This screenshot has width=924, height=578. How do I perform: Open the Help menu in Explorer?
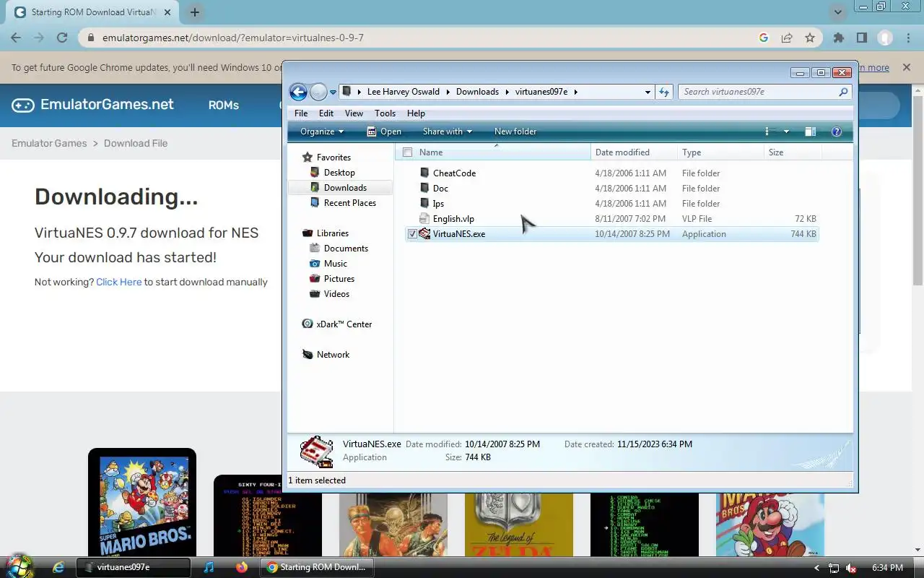416,113
